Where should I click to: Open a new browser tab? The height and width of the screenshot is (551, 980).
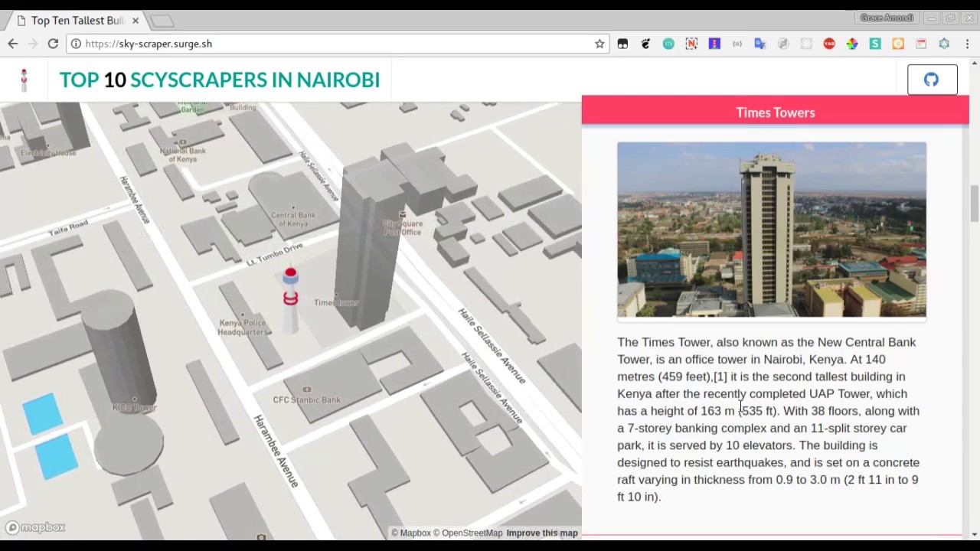161,21
